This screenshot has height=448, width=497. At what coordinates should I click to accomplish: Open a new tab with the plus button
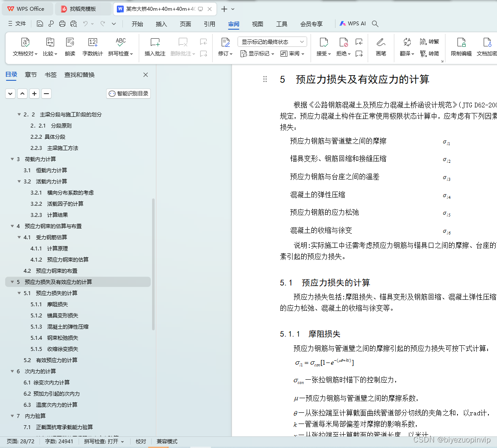tap(224, 9)
